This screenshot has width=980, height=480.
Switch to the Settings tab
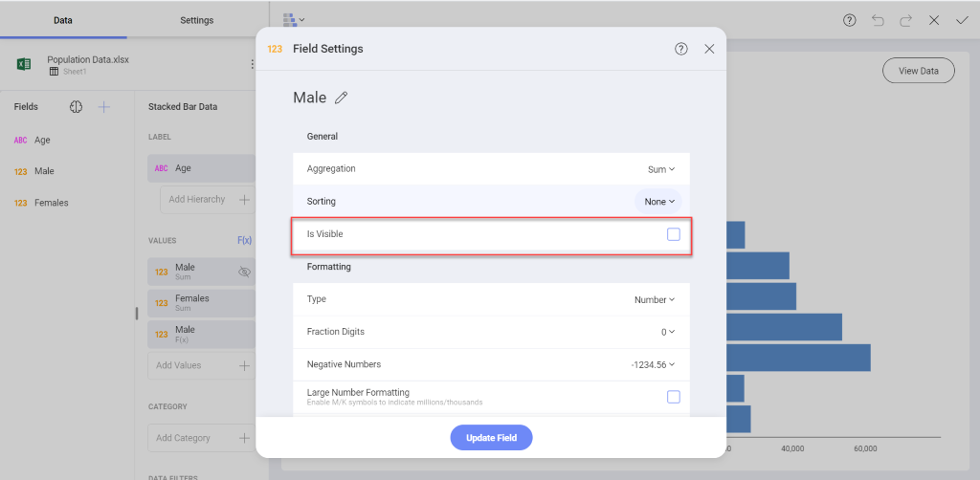(x=197, y=20)
